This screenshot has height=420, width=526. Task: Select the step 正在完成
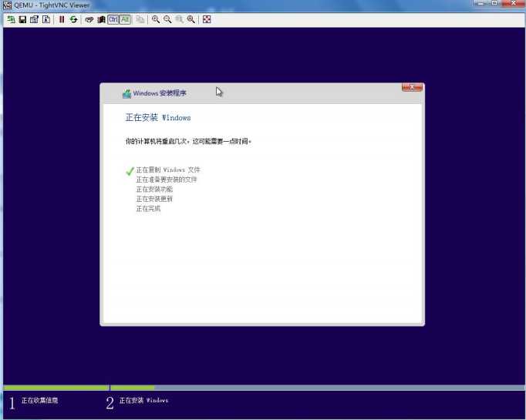[x=148, y=209]
